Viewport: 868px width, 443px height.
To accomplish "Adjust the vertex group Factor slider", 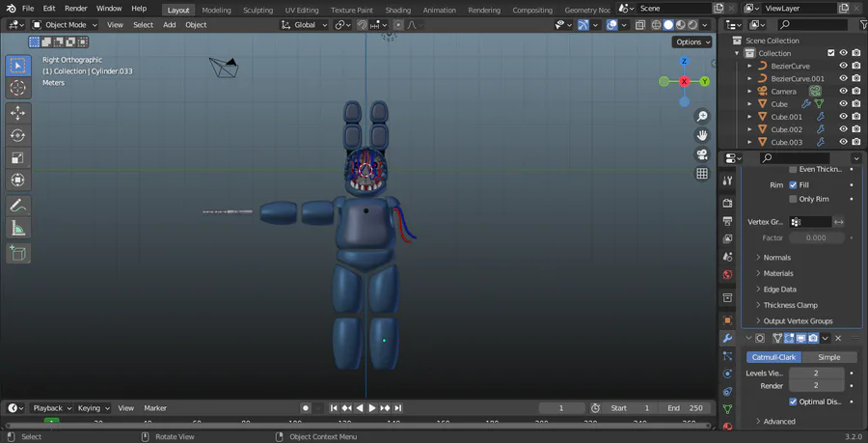I will [x=816, y=237].
